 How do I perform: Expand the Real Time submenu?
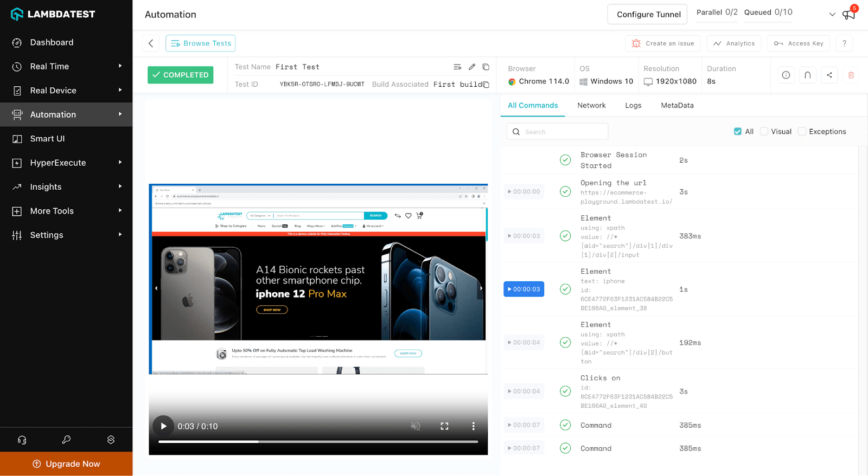tap(120, 66)
